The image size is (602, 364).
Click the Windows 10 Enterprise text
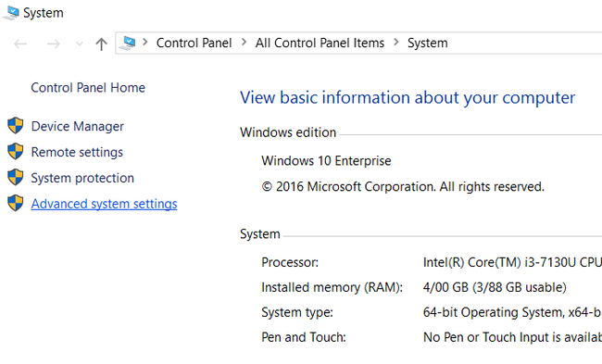pyautogui.click(x=326, y=161)
